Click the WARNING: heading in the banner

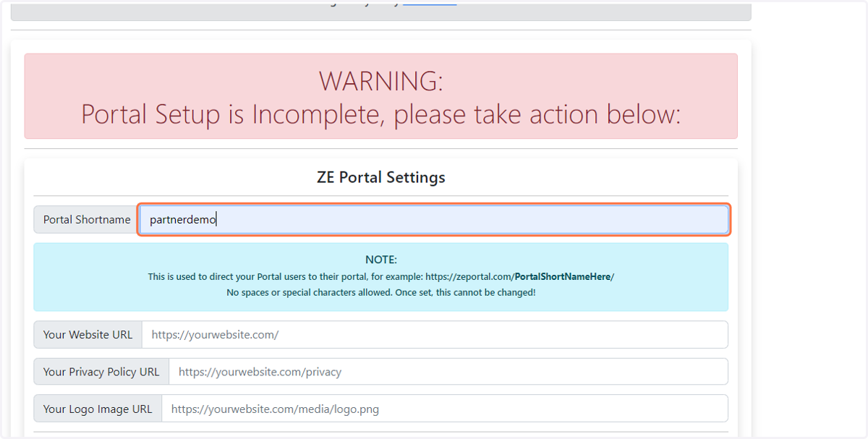(381, 81)
